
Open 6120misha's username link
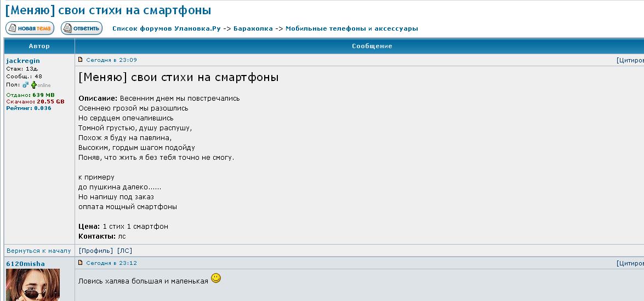pyautogui.click(x=25, y=264)
